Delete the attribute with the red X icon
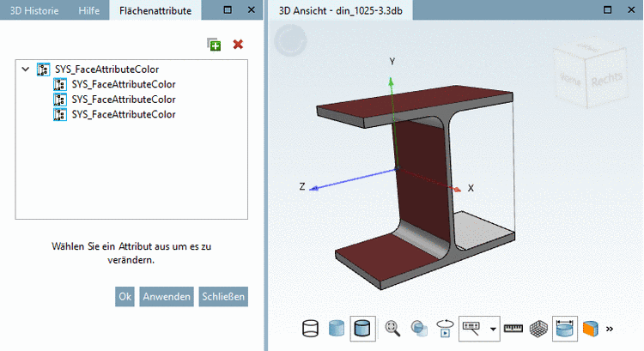Viewport: 644px width, 351px height. (238, 45)
